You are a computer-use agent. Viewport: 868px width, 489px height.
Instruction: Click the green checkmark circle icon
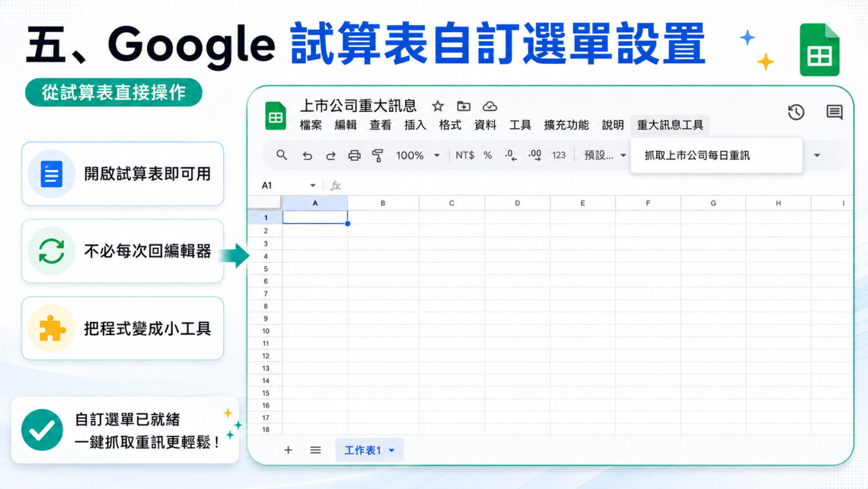pos(42,429)
